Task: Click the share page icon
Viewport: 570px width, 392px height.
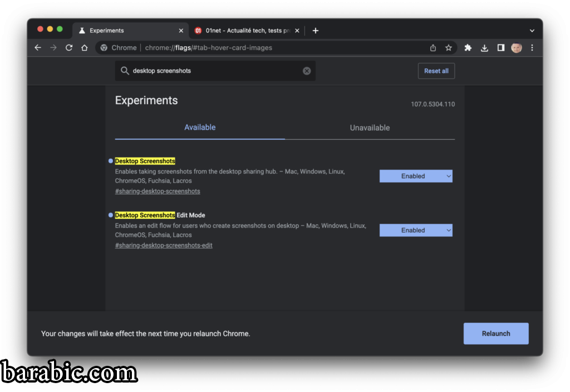Action: pos(433,48)
